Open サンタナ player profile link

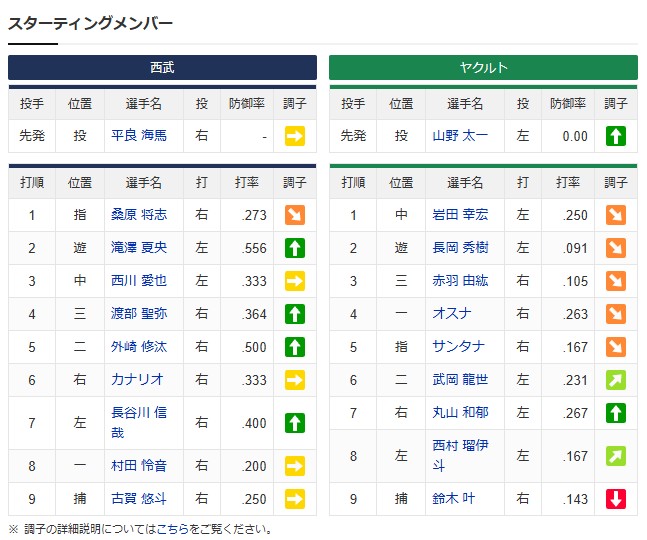tap(461, 347)
